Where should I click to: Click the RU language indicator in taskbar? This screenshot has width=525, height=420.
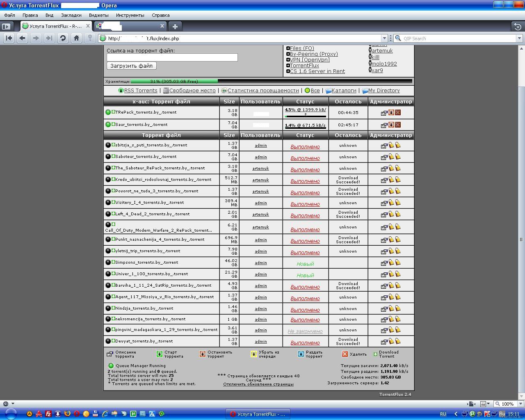pos(443,414)
